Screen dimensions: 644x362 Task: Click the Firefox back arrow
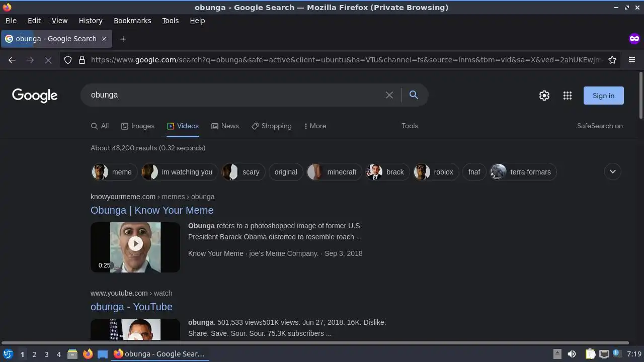tap(12, 60)
